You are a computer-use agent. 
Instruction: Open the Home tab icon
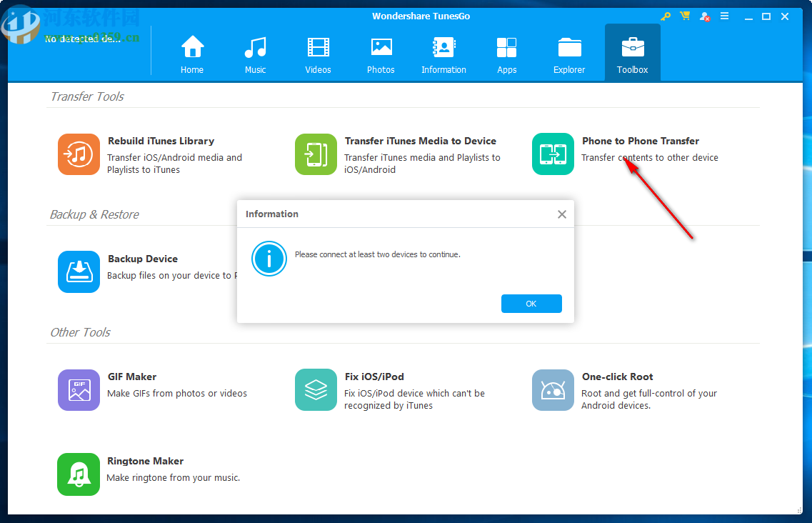pos(192,47)
